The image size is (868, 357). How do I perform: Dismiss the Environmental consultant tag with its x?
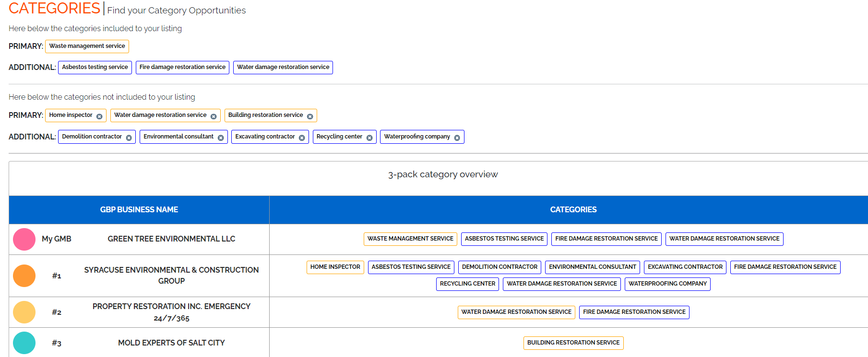tap(221, 138)
